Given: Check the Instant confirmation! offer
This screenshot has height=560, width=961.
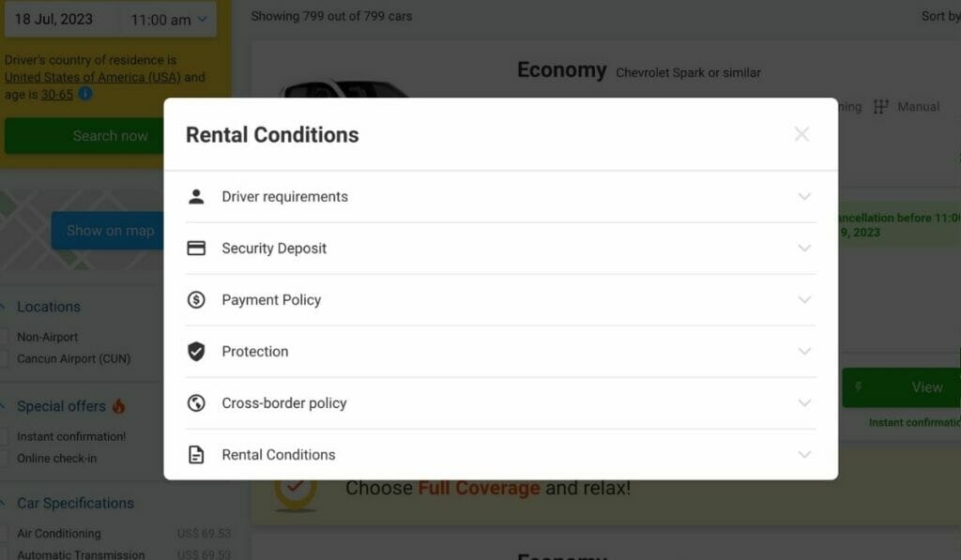Looking at the screenshot, I should point(5,436).
